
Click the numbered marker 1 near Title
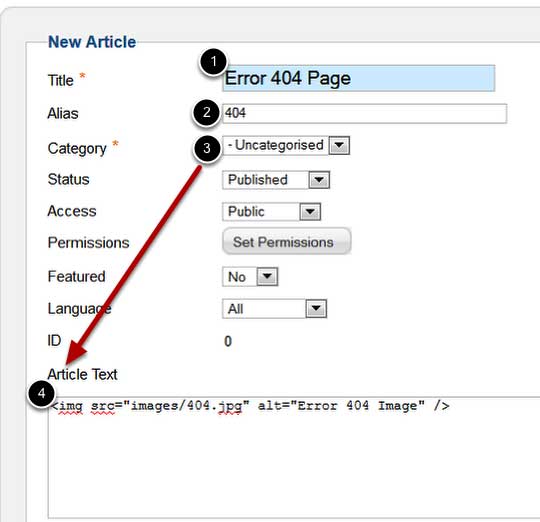pos(213,62)
